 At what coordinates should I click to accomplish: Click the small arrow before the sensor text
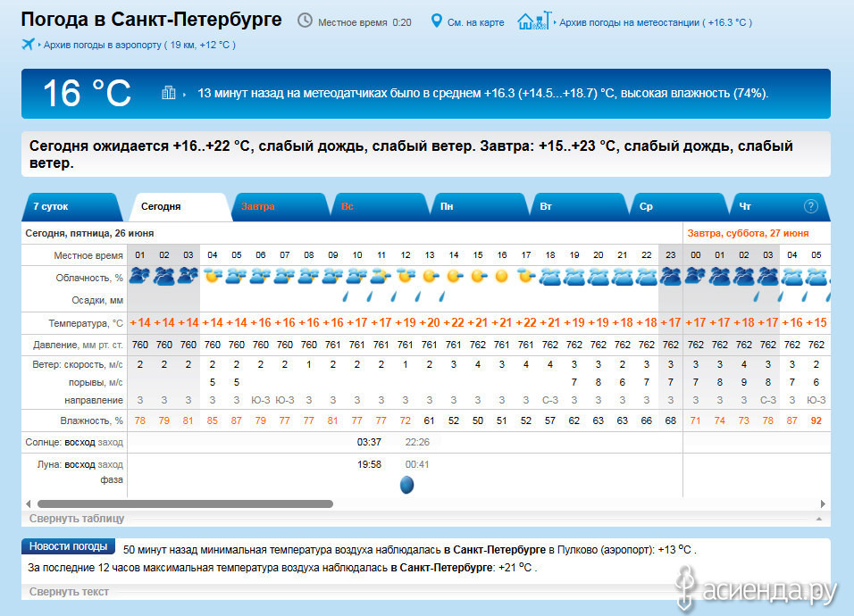point(184,95)
